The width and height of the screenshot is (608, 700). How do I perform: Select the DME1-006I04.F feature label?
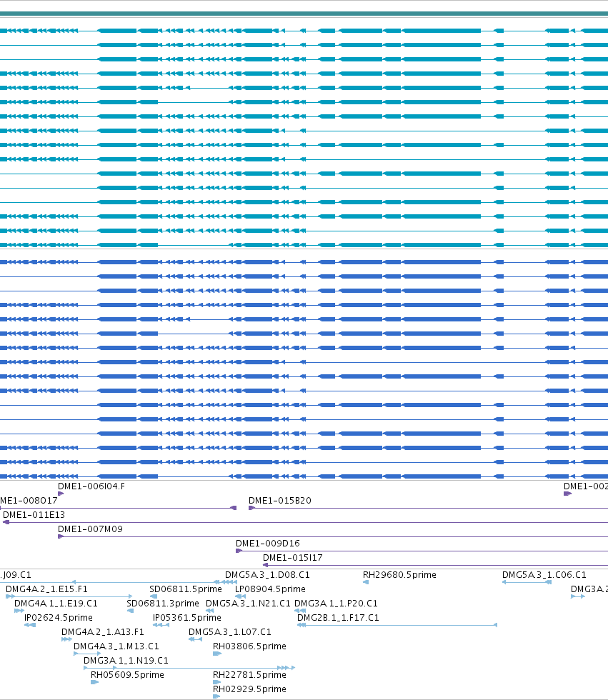tap(91, 486)
